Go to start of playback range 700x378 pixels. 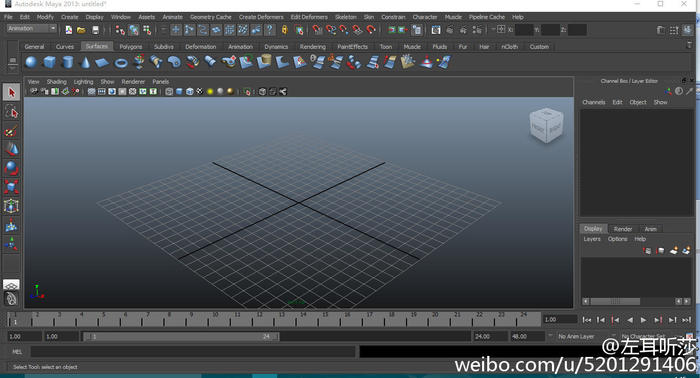coord(587,320)
